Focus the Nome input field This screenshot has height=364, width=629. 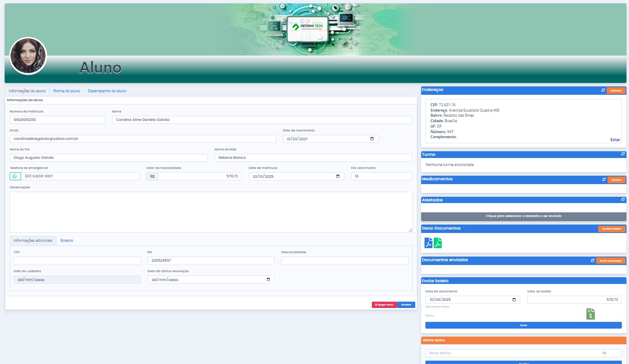coord(262,120)
